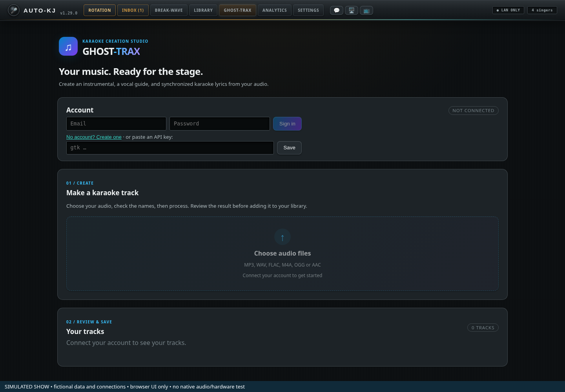The width and height of the screenshot is (565, 392).
Task: Click the Sign in button
Action: [x=287, y=123]
